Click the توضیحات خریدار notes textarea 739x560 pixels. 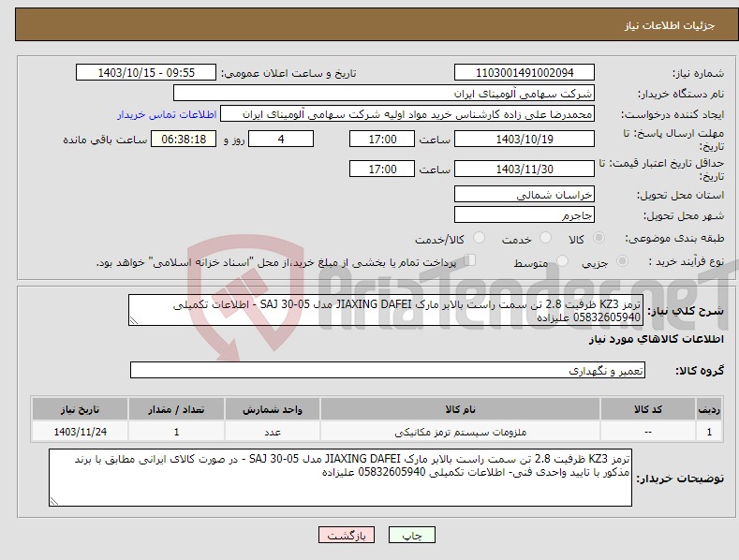[x=340, y=478]
